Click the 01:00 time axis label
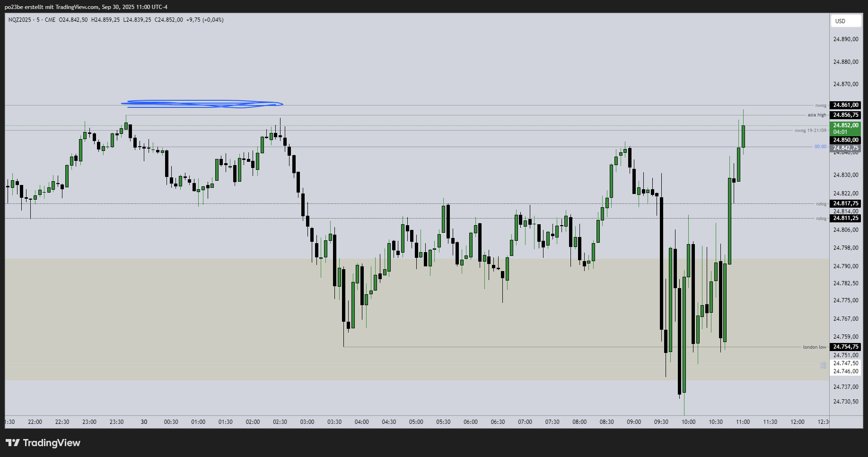 click(x=198, y=422)
